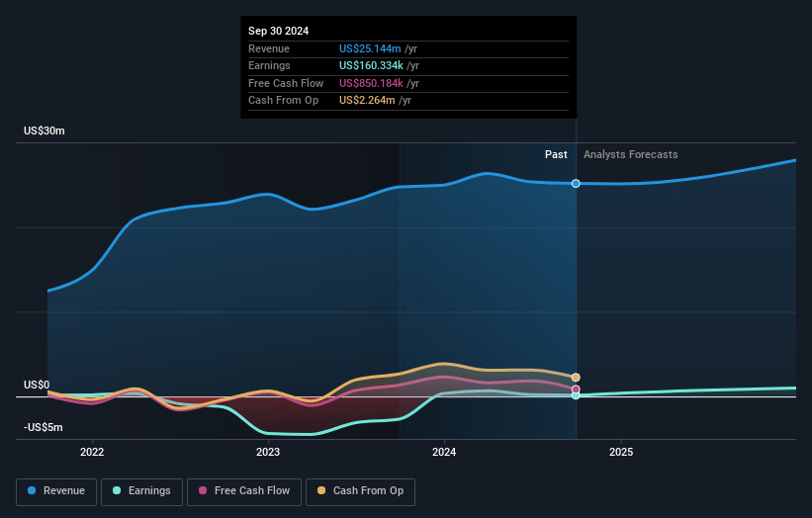Click the teal Earnings data point marker
Image resolution: width=812 pixels, height=518 pixels.
point(576,395)
